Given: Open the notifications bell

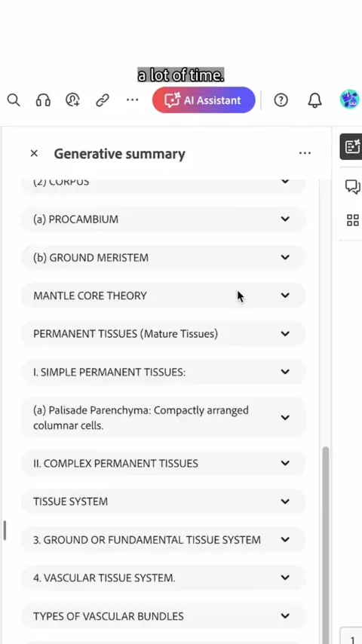Looking at the screenshot, I should coord(314,100).
